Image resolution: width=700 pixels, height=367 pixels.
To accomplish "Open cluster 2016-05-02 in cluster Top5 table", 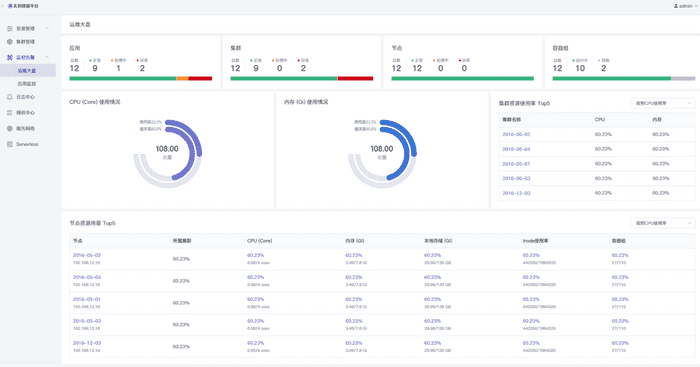I will point(516,134).
